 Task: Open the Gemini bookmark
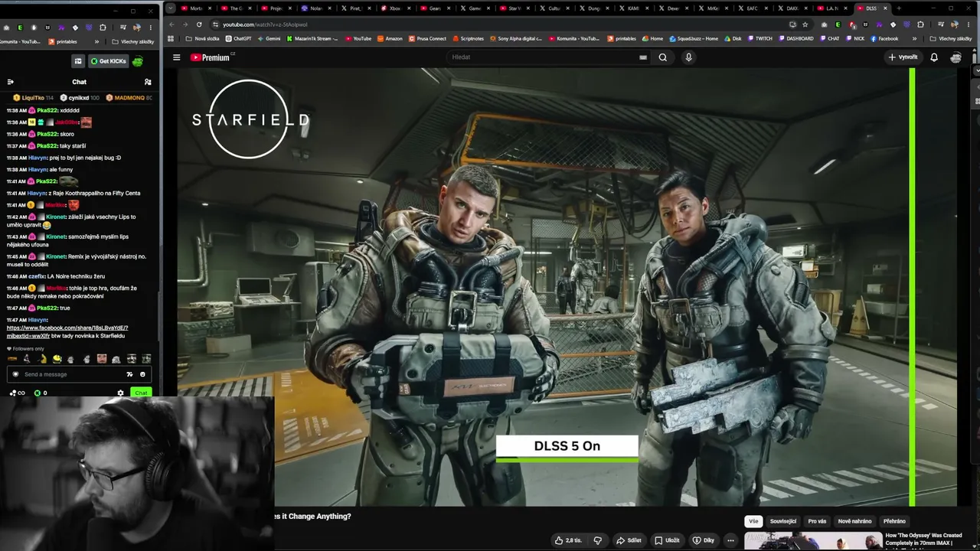tap(268, 38)
